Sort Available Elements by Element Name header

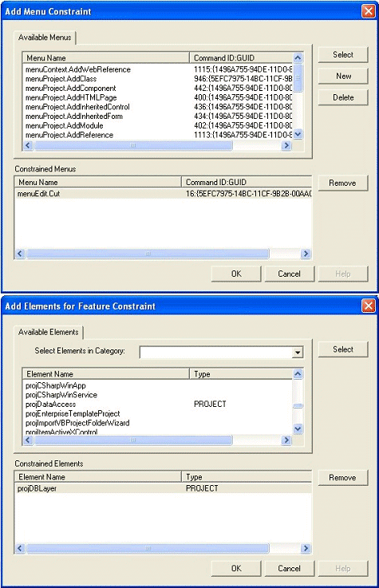pyautogui.click(x=105, y=374)
